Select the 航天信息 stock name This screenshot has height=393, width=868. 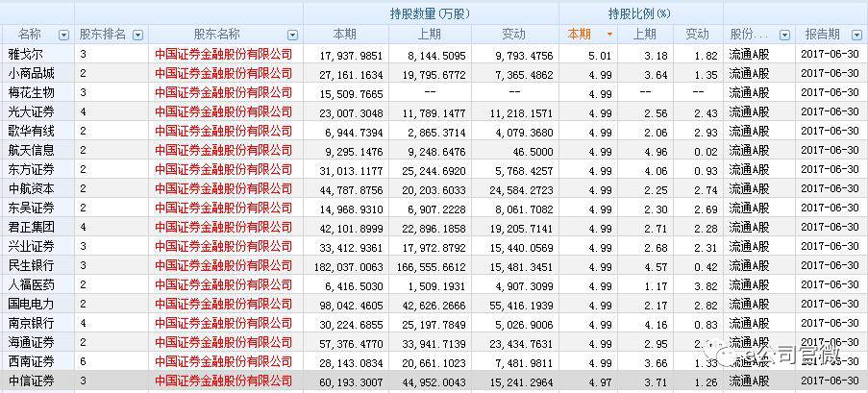(32, 150)
